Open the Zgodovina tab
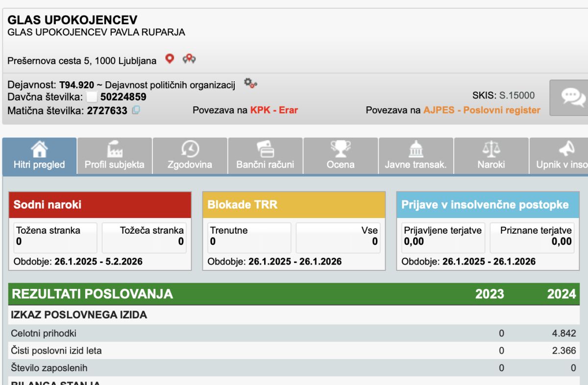This screenshot has width=588, height=385. click(190, 156)
